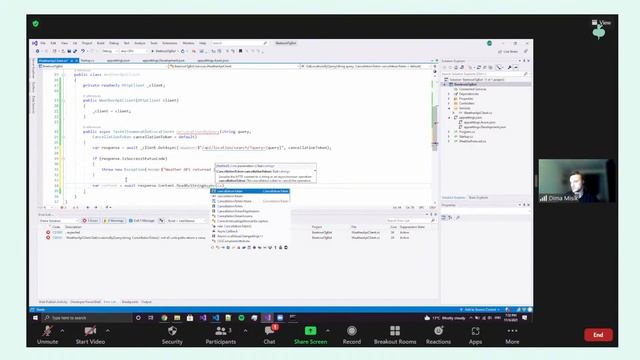Toggle the Errors filter in Error List
This screenshot has width=640, height=360.
[90, 220]
